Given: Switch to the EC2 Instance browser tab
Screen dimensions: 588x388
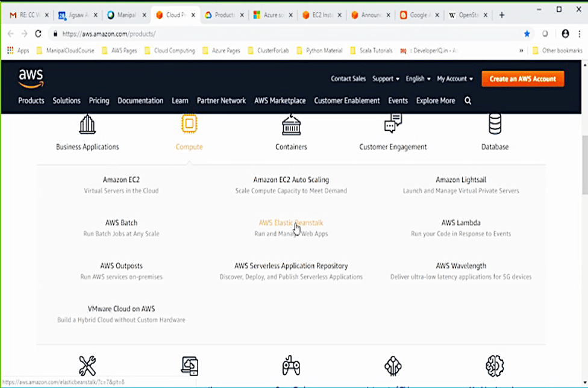Looking at the screenshot, I should pos(321,15).
